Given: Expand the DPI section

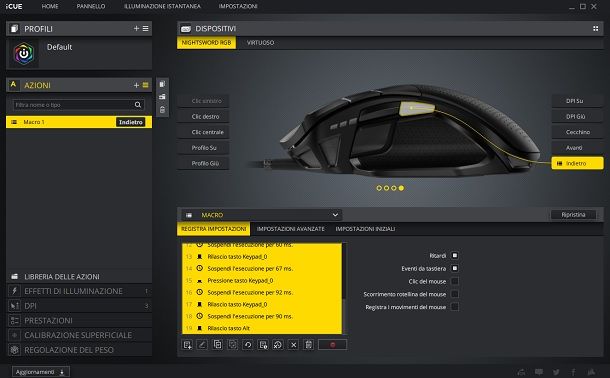Looking at the screenshot, I should tap(79, 306).
